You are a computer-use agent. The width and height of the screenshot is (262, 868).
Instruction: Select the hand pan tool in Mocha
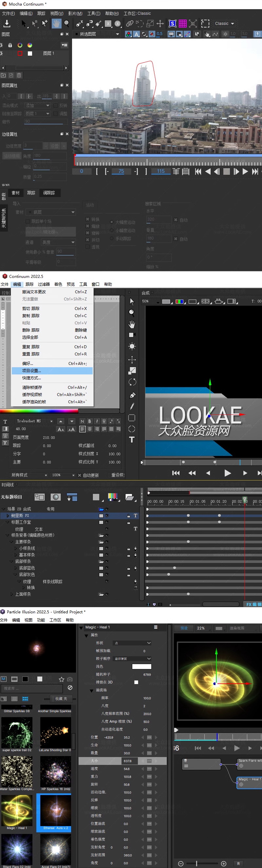tap(56, 24)
